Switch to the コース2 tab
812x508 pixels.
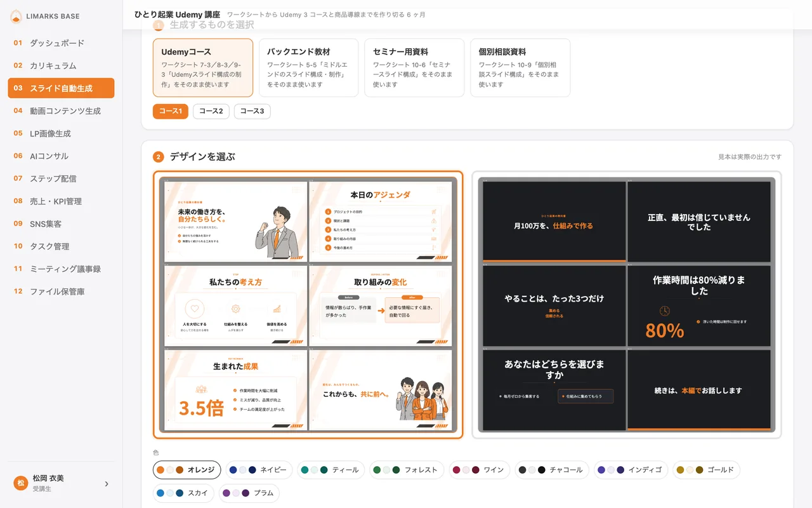(211, 111)
